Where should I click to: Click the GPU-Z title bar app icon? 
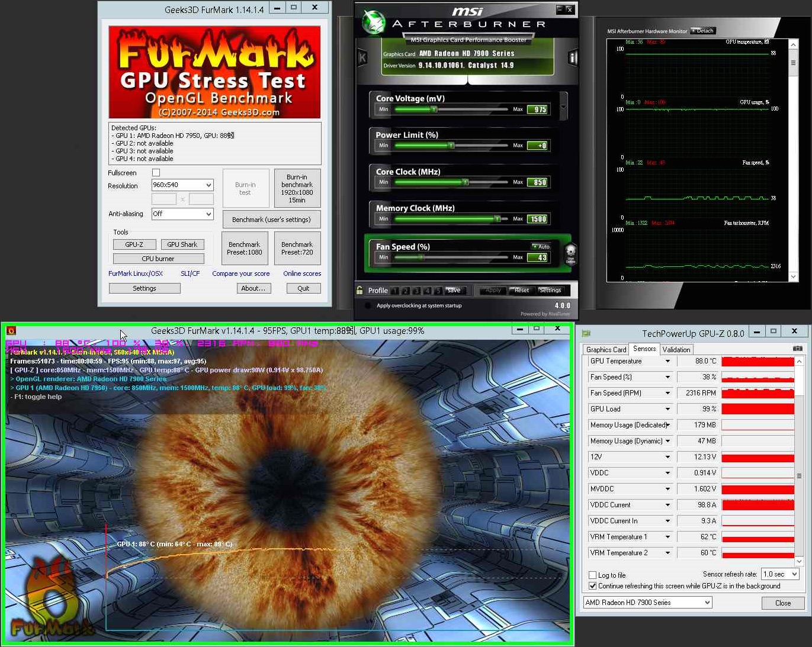click(x=586, y=333)
